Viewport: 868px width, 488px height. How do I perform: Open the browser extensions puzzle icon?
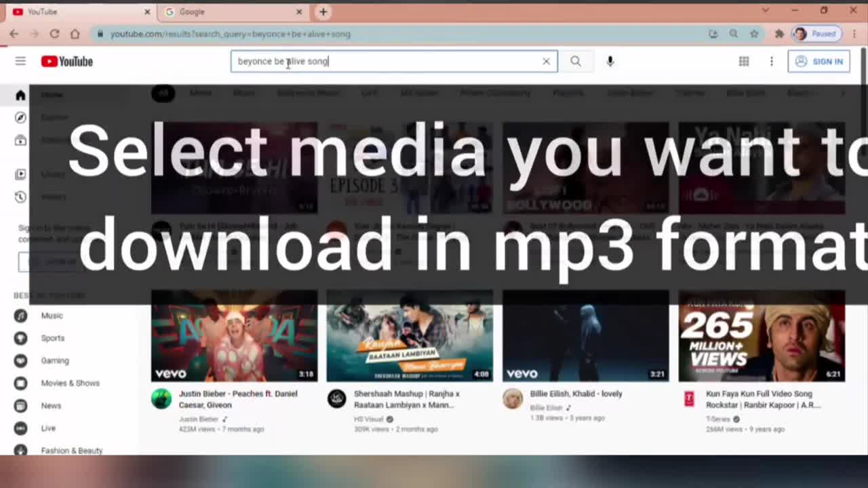(x=779, y=34)
